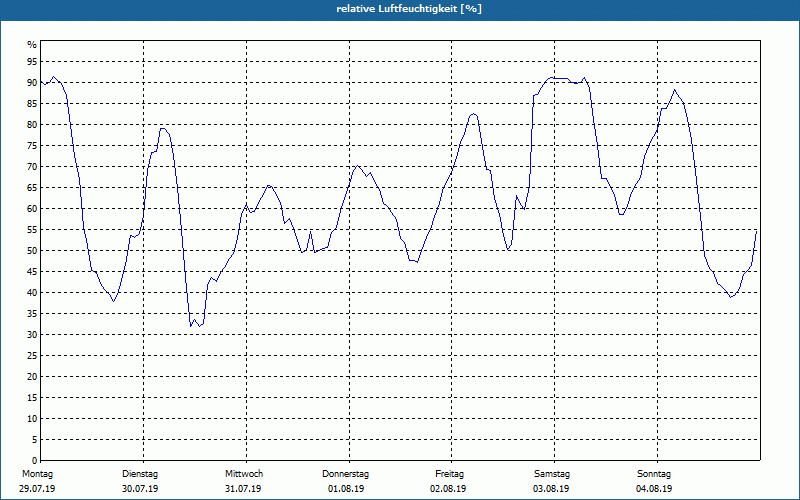Click the 15 value on the y-axis
This screenshot has height=500, width=800.
(32, 397)
